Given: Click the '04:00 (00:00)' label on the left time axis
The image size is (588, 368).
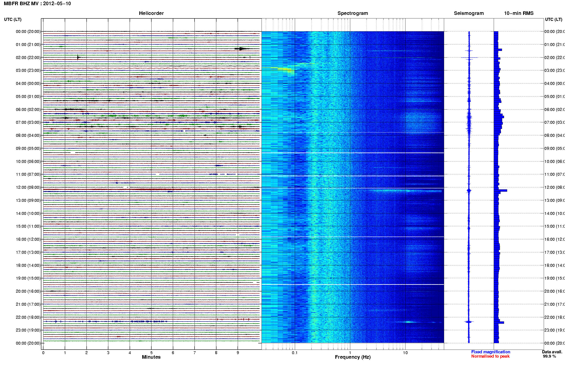Looking at the screenshot, I should pos(28,83).
